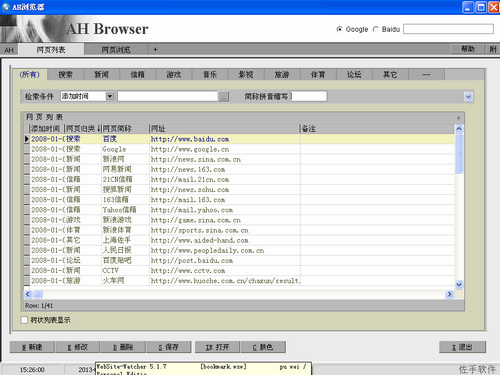
Task: Select the CCTV row
Action: 239,270
